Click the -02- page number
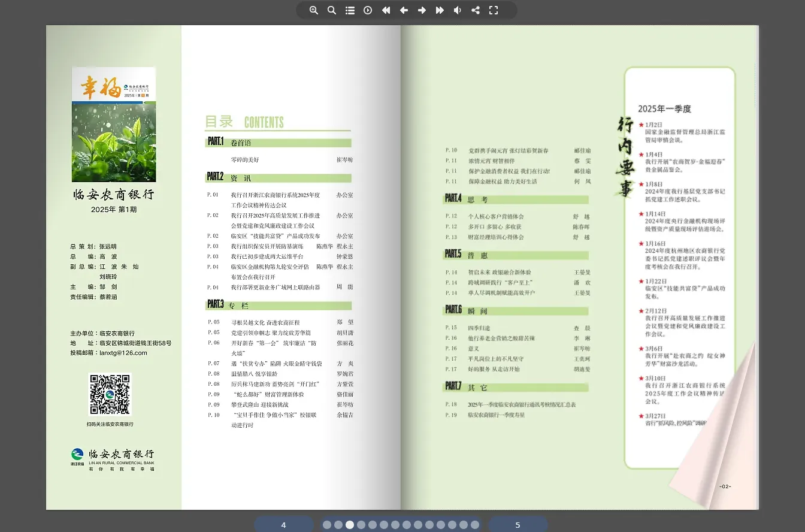 coord(725,486)
